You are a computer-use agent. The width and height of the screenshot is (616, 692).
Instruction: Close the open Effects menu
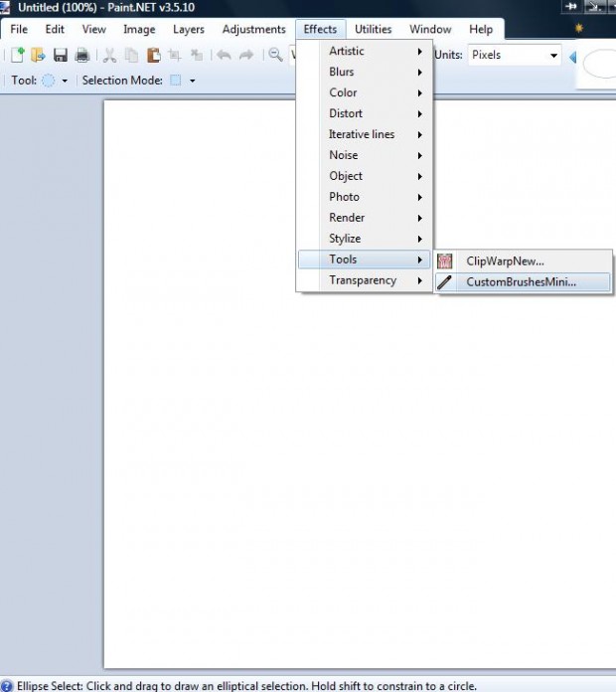tap(321, 29)
